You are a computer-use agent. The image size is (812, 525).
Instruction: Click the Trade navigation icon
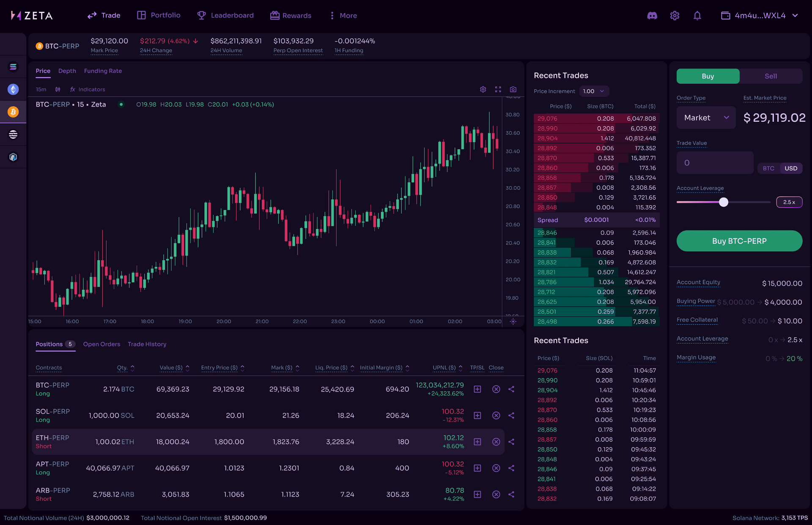click(x=92, y=15)
